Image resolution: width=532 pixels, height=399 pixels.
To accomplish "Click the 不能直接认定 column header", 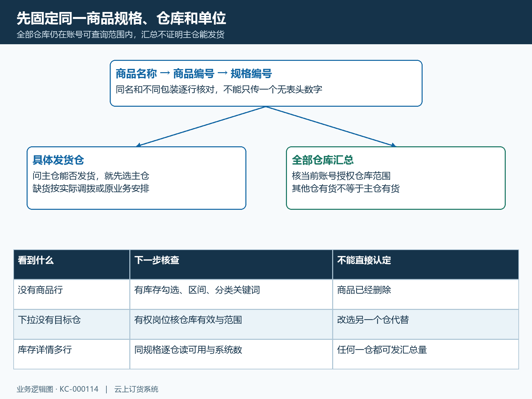I will click(x=426, y=265).
